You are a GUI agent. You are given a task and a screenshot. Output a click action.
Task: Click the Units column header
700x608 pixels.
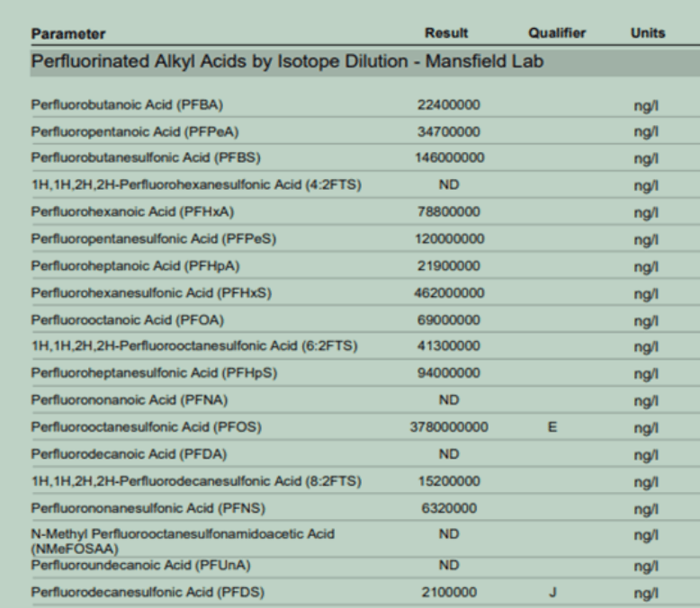point(649,34)
